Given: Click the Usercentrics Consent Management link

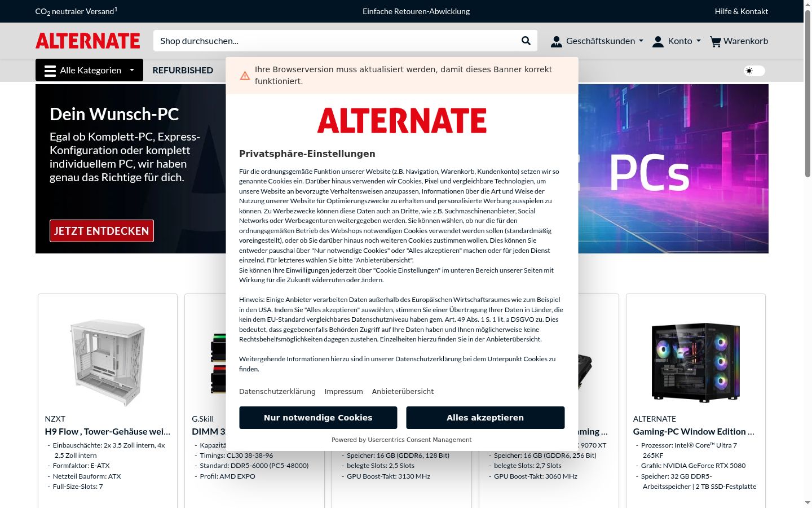Looking at the screenshot, I should pos(420,440).
